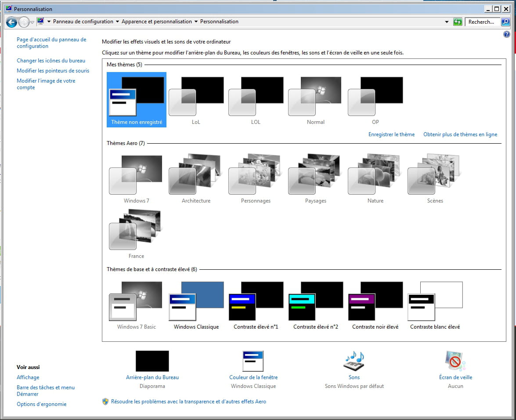Screen dimensions: 516x420
Task: Click Personnalisation breadcrumb item
Action: click(219, 22)
